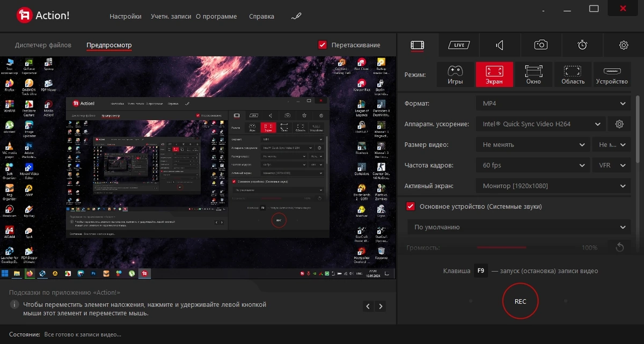Select the Игры recording mode
This screenshot has height=344, width=644.
(x=455, y=75)
